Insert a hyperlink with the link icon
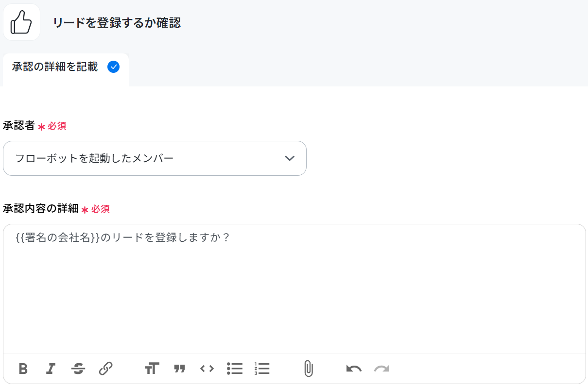 pos(105,369)
